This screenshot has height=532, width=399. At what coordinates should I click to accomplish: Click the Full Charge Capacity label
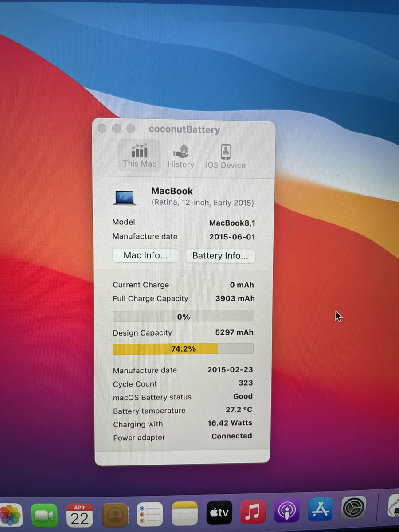[x=150, y=298]
